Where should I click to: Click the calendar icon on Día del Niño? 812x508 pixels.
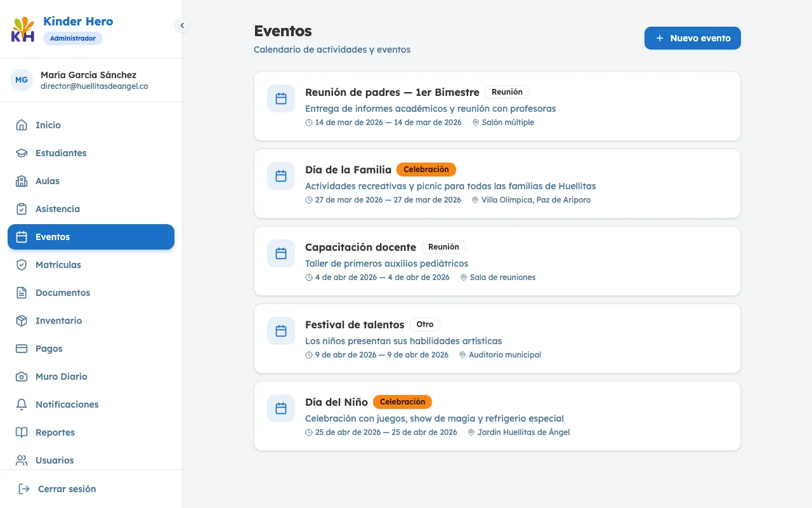coord(280,408)
